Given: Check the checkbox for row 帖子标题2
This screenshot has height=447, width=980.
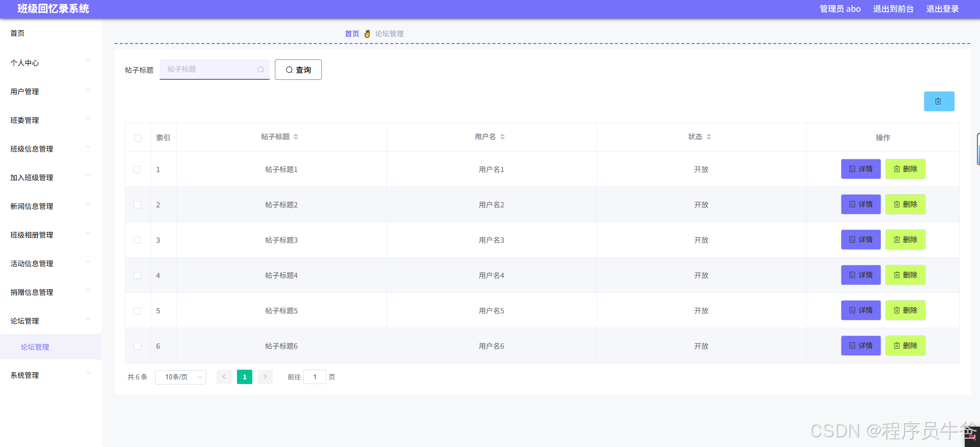Looking at the screenshot, I should [x=137, y=205].
